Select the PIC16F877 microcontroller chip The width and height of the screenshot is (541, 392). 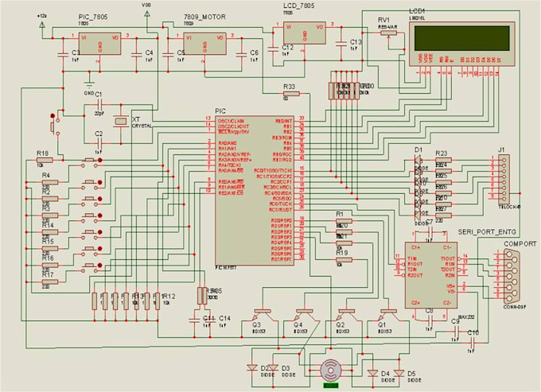click(x=255, y=191)
